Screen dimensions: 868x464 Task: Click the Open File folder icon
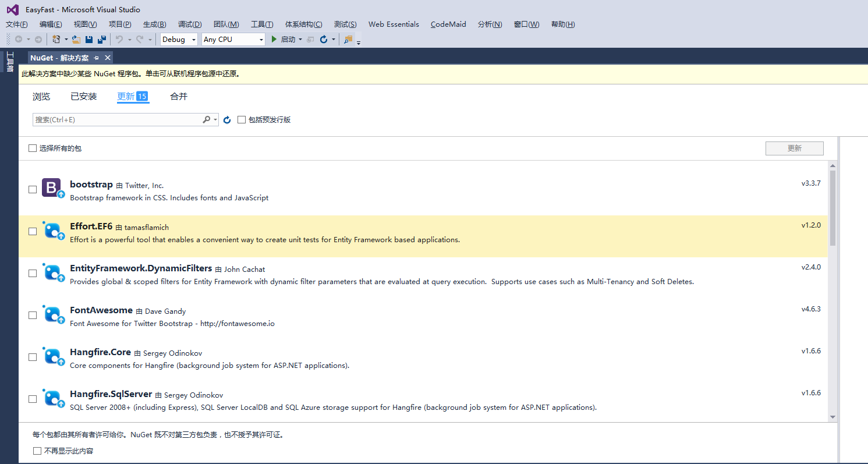coord(76,40)
